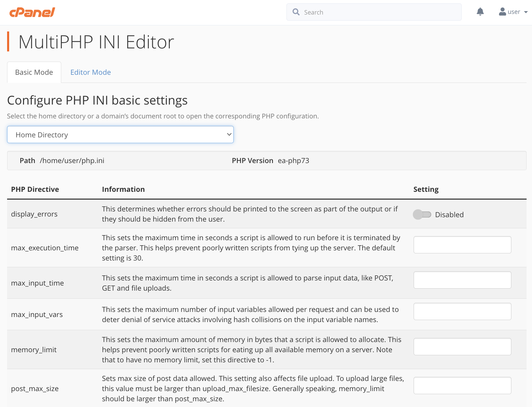Click the user avatar icon
The width and height of the screenshot is (532, 407).
[x=502, y=12]
